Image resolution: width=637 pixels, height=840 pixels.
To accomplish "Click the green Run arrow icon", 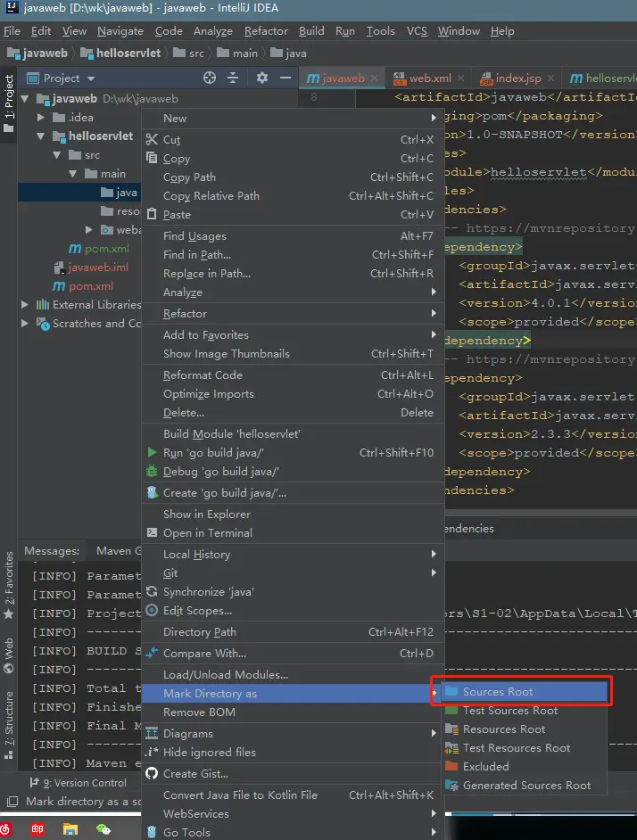I will tap(152, 452).
